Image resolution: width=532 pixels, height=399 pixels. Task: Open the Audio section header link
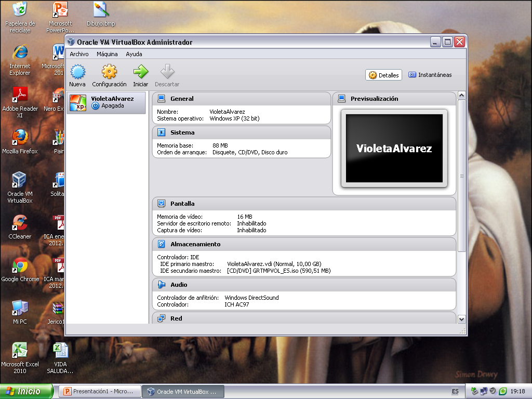[179, 285]
